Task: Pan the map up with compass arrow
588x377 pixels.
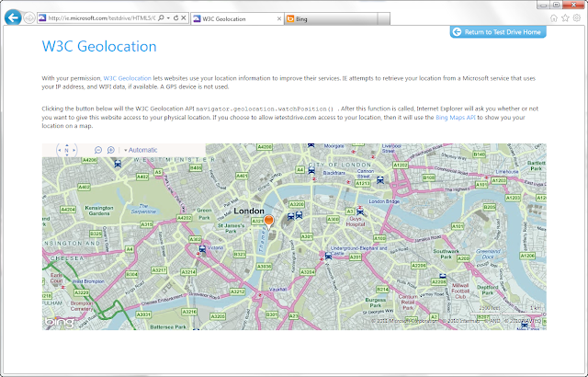Action: click(67, 144)
